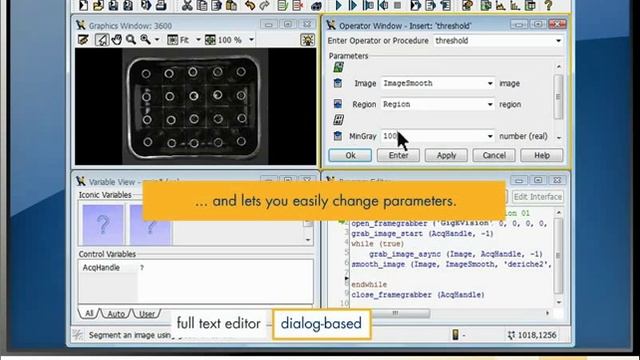Cancel the operator dialog
Screen dimensions: 640x360
[x=494, y=156]
